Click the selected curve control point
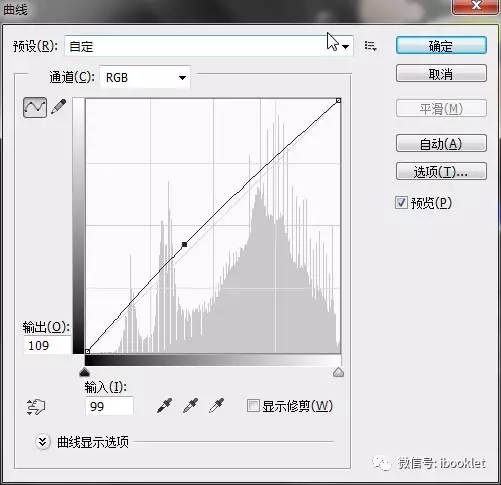This screenshot has height=485, width=501. [184, 245]
